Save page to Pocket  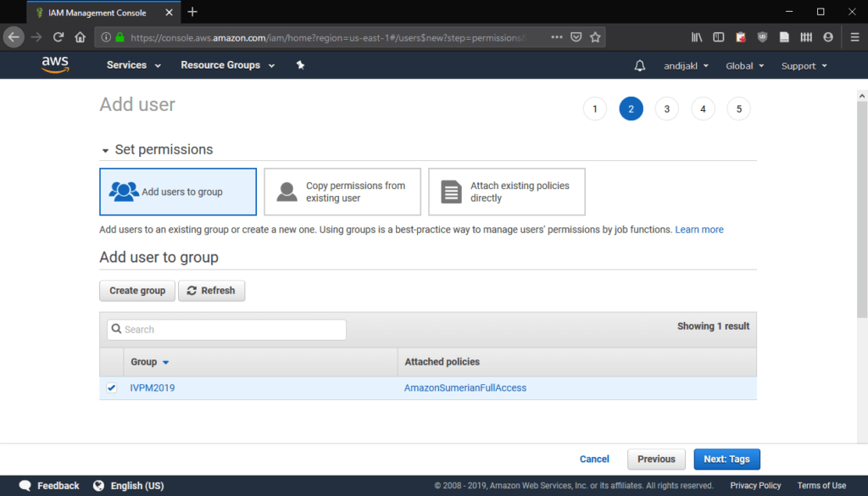pos(576,37)
